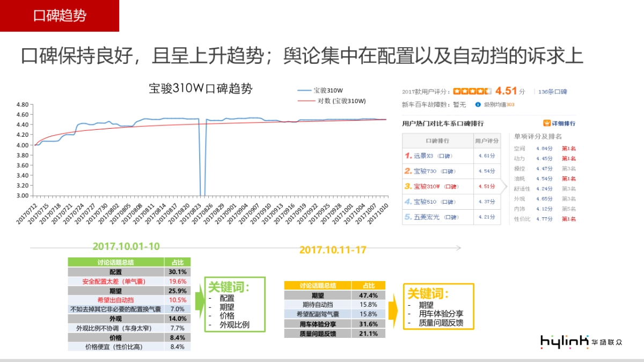
Task: Click the orange crown icon beside 详细排行
Action: tap(546, 122)
